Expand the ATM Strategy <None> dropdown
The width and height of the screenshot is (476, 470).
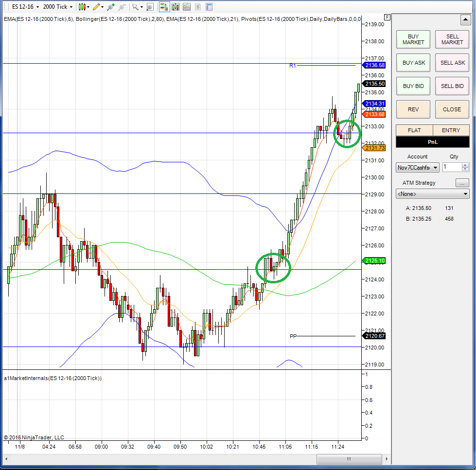tap(433, 194)
